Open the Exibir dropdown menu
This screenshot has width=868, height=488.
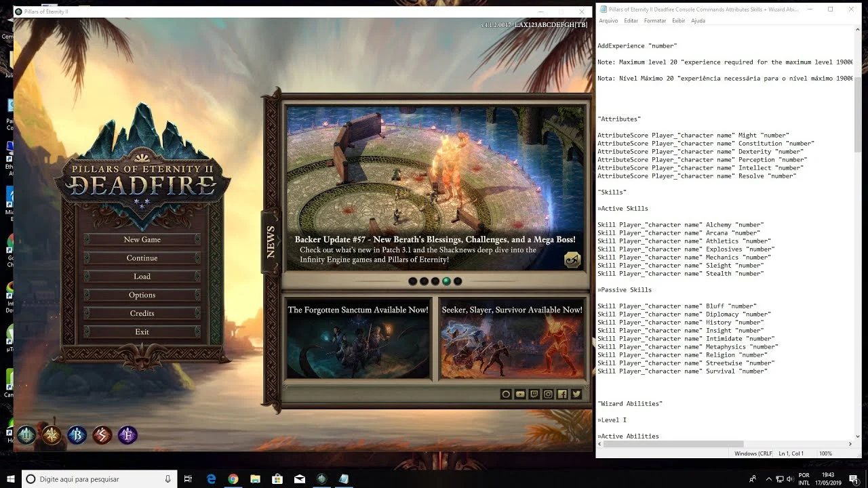(678, 20)
